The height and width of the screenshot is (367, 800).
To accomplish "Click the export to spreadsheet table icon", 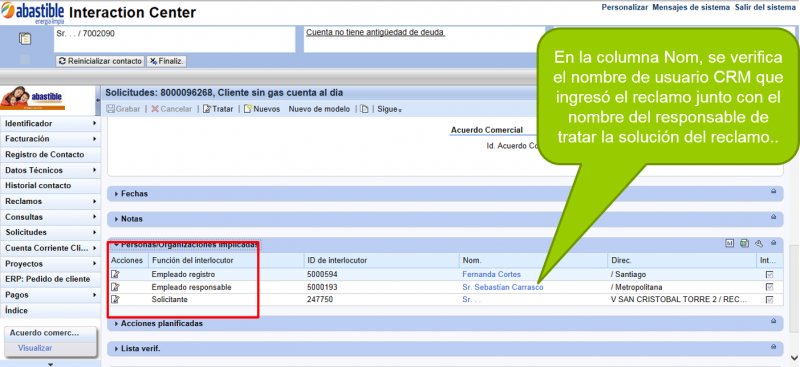I will click(744, 243).
